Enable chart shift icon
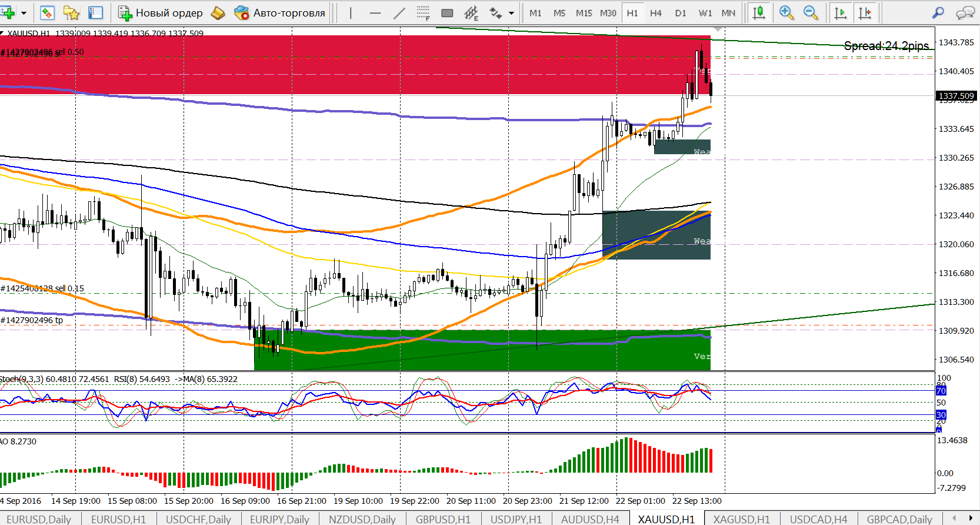This screenshot has width=980, height=525. (865, 12)
